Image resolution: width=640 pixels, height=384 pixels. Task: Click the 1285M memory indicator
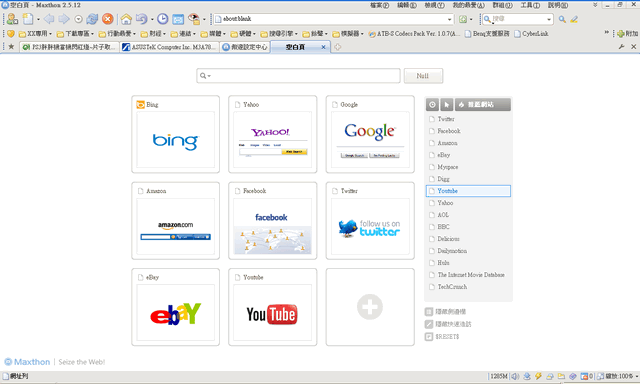click(499, 376)
